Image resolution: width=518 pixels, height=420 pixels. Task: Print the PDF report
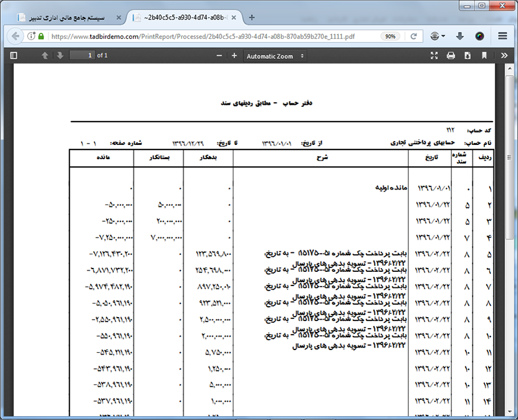451,56
